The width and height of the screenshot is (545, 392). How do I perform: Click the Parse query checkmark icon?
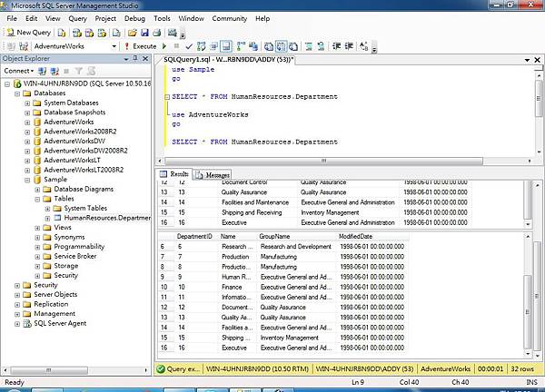click(x=188, y=45)
